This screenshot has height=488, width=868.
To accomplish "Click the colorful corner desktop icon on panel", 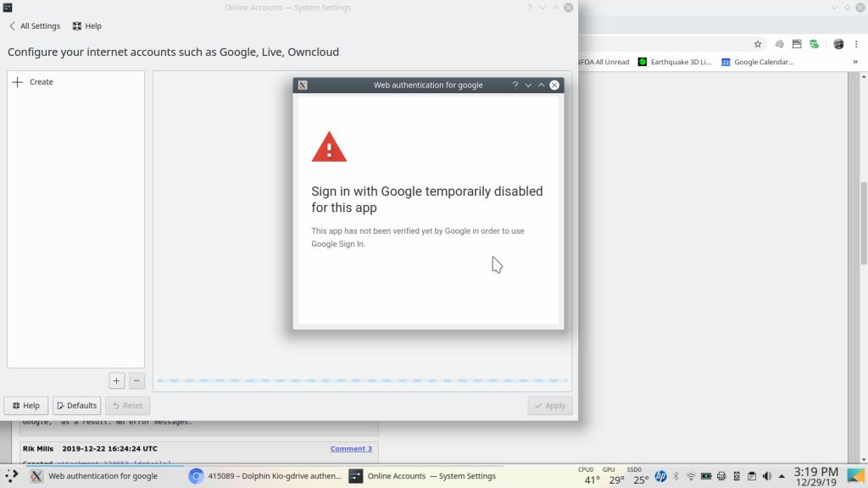I will (x=856, y=476).
